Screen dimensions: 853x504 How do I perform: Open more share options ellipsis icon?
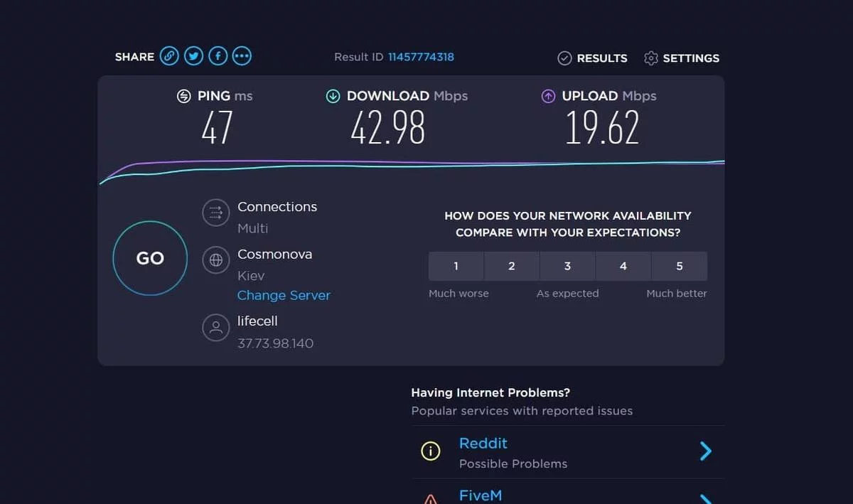(242, 56)
